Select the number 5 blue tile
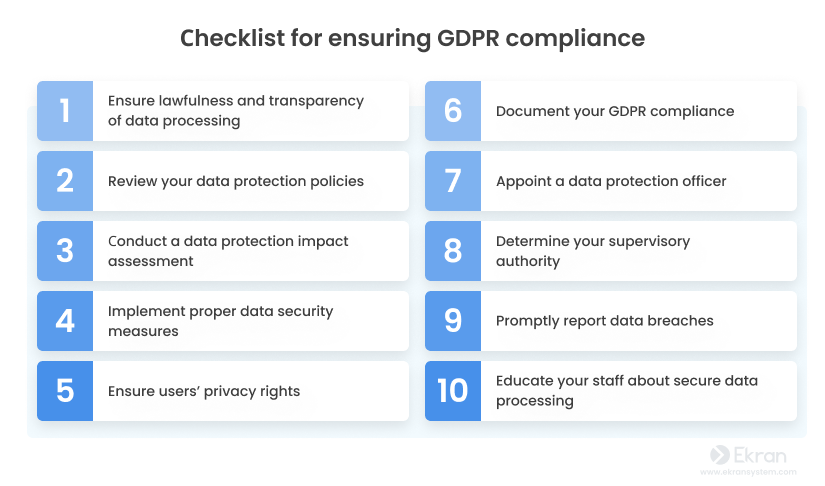The width and height of the screenshot is (825, 486). point(65,391)
